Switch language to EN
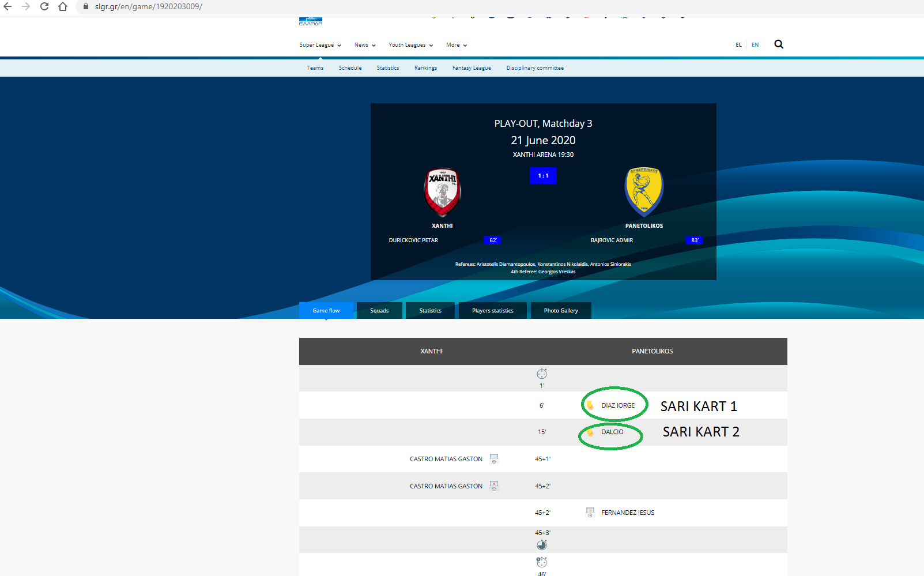This screenshot has height=576, width=924. click(x=755, y=45)
